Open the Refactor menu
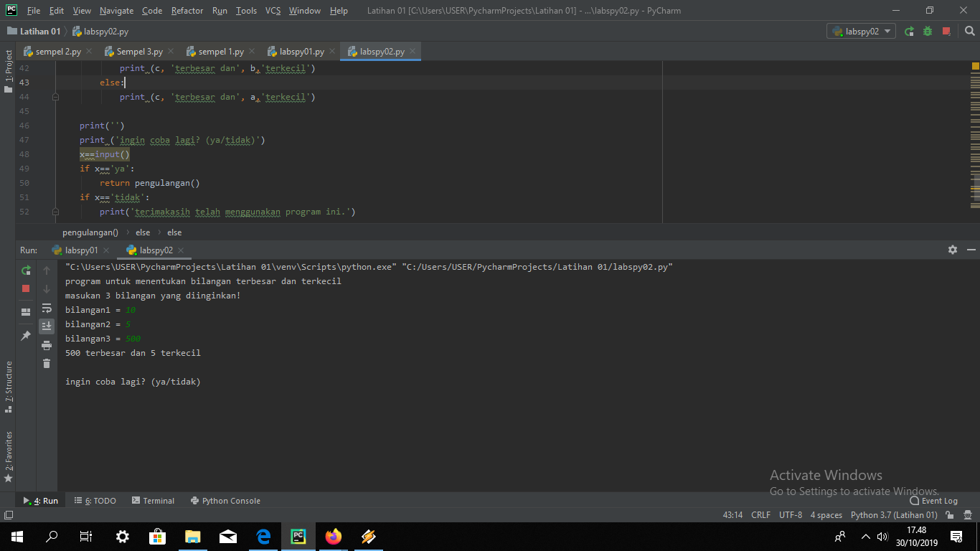 [187, 10]
